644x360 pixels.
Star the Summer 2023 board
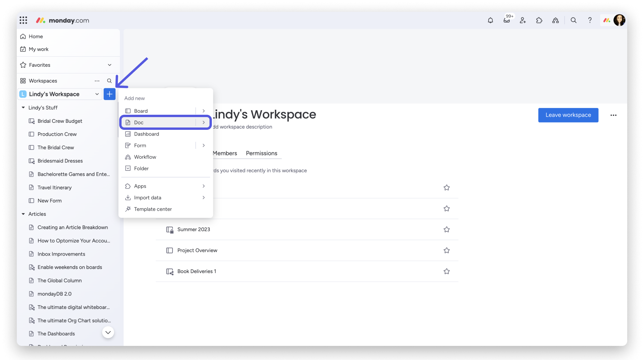(x=447, y=229)
